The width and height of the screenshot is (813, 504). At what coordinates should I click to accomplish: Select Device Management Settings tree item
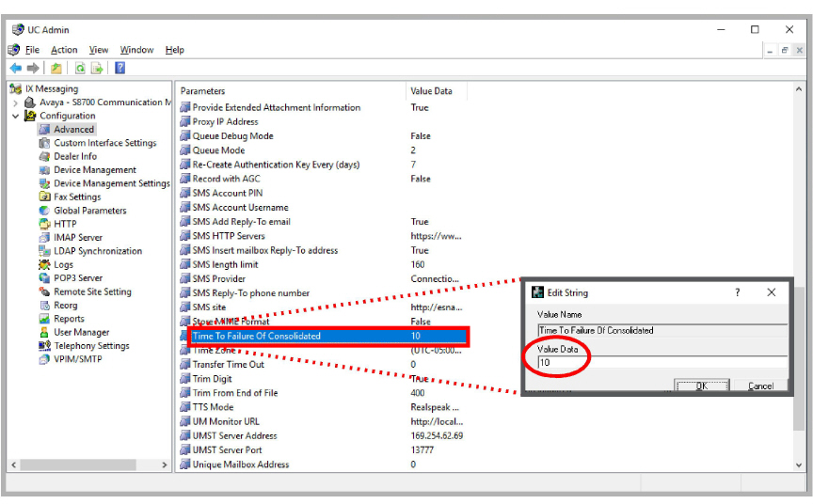111,183
